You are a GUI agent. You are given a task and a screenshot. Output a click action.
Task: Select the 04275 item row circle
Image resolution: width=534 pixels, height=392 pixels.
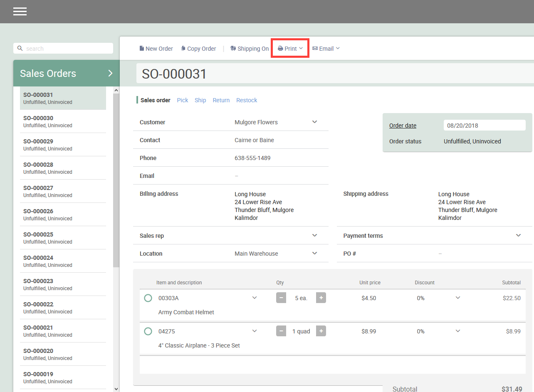[x=148, y=331]
